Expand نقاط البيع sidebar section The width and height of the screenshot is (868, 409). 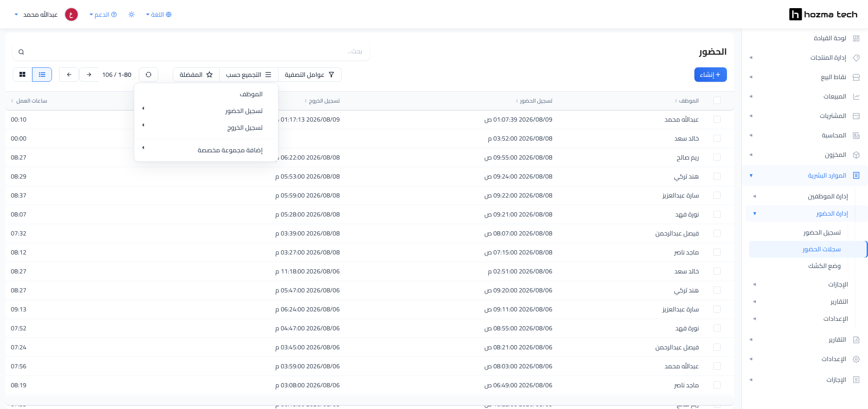(751, 77)
